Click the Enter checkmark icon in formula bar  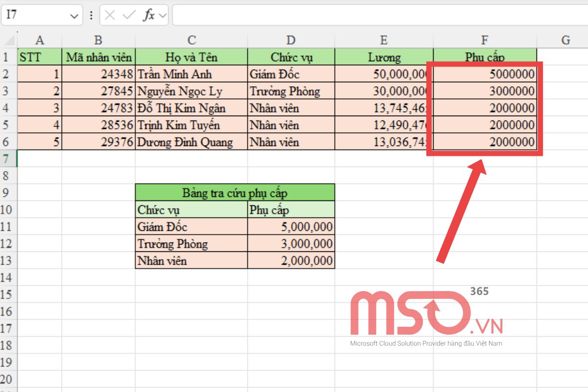(129, 15)
